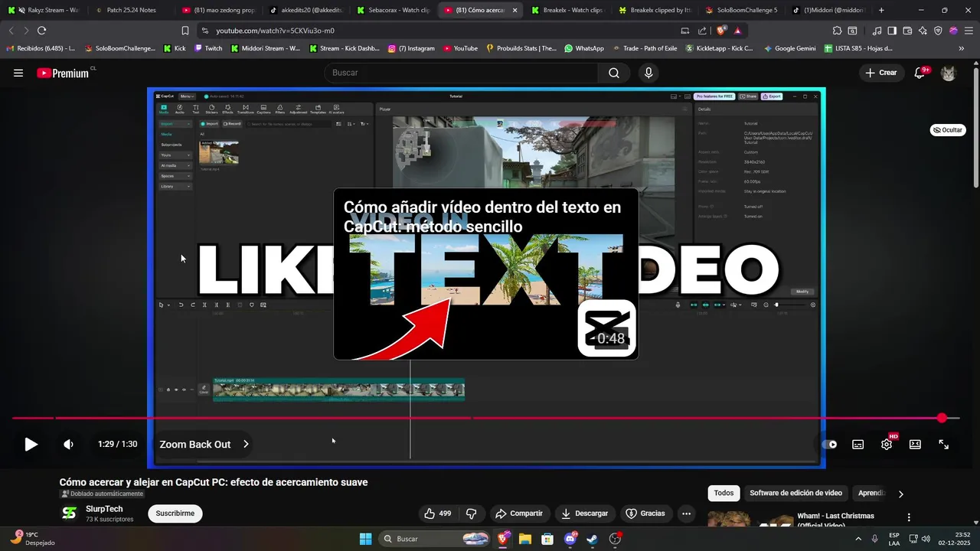Show more filter chips arrow

pyautogui.click(x=900, y=494)
